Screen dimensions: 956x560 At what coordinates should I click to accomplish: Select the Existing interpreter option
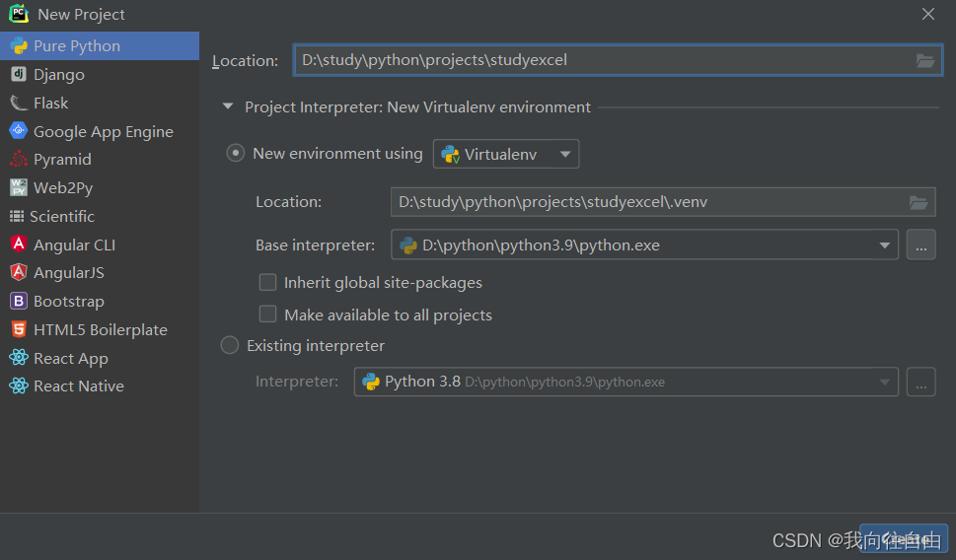click(230, 345)
